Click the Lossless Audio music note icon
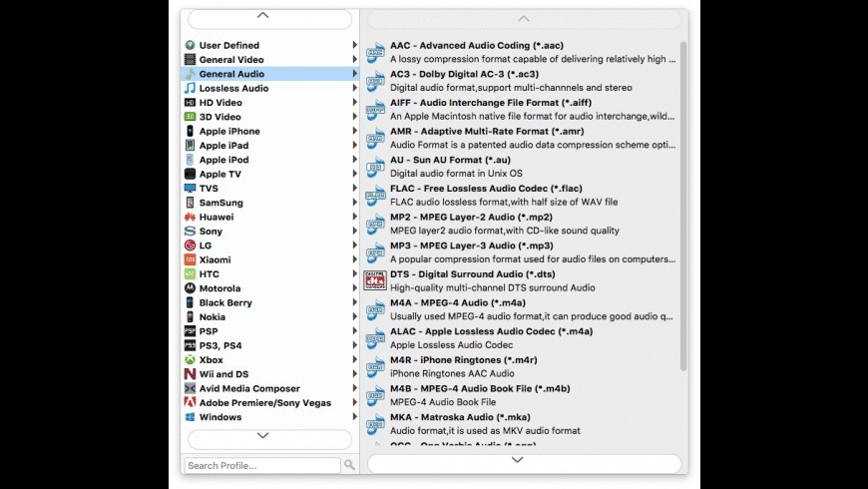Screen dimensions: 868x489 click(x=190, y=88)
